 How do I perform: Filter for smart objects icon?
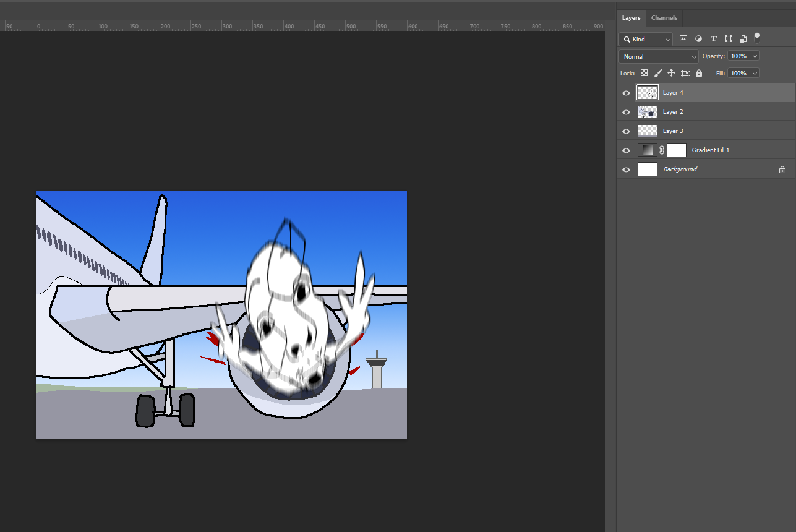[743, 38]
